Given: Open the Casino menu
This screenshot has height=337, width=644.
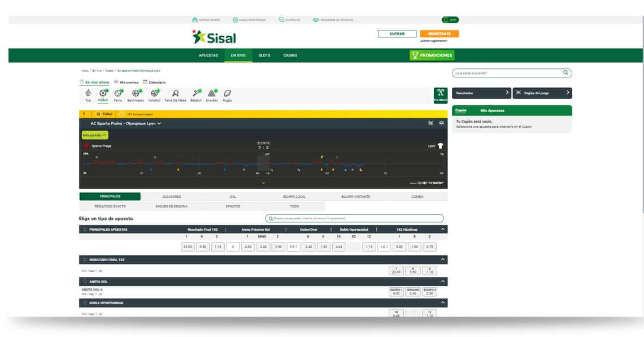Looking at the screenshot, I should (x=290, y=55).
